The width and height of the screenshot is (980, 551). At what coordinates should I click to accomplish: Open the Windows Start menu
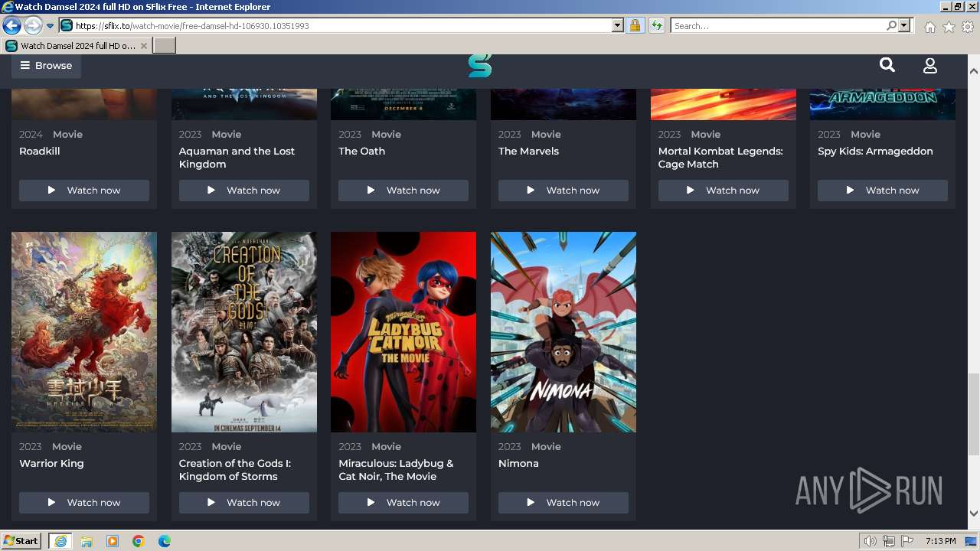(21, 541)
